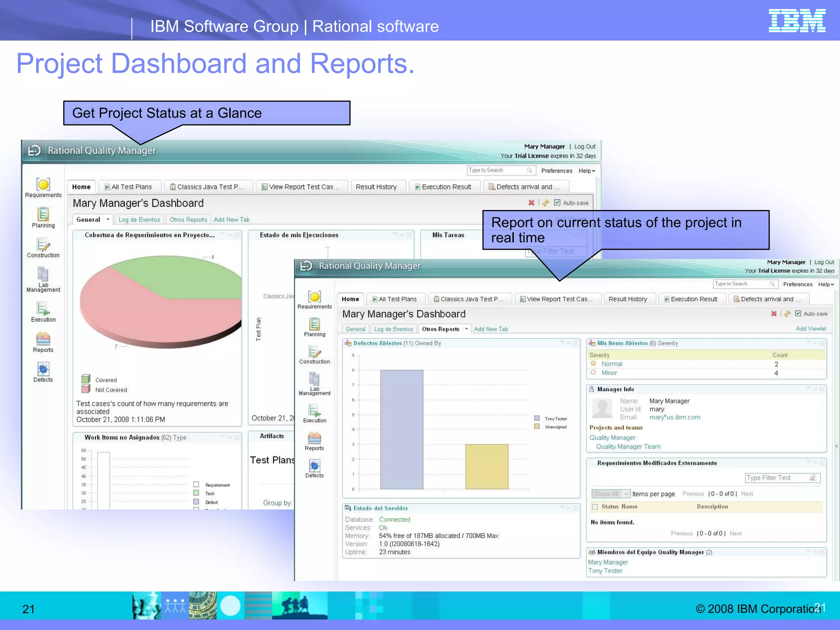The image size is (840, 630).
Task: Click filter clear icon in Type Filter Text
Action: (813, 477)
